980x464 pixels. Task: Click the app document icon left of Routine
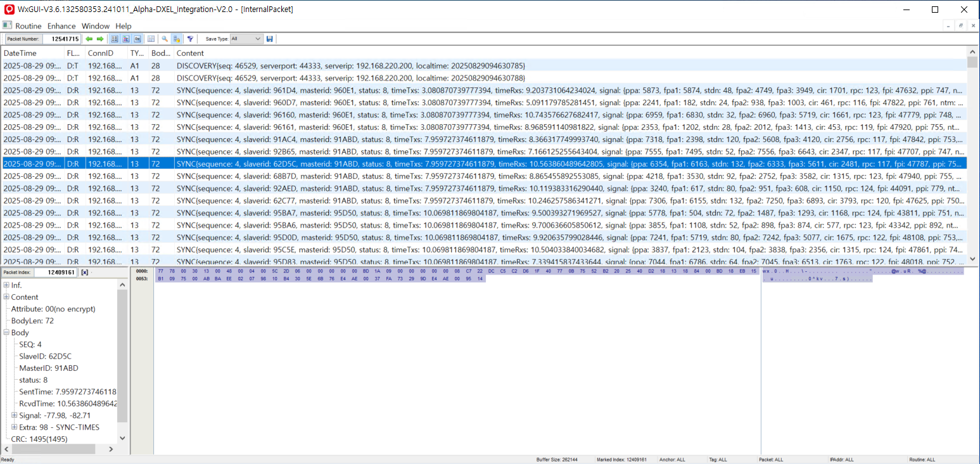click(x=7, y=26)
